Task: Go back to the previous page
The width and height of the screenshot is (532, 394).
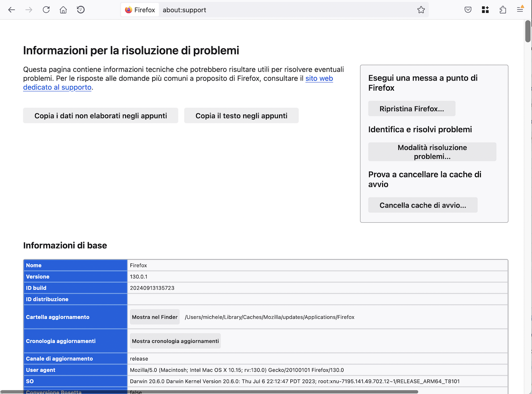Action: click(x=12, y=10)
